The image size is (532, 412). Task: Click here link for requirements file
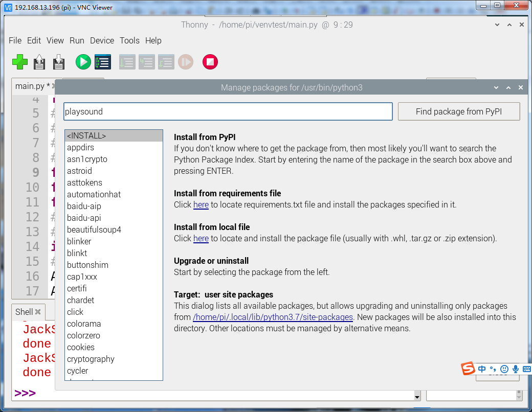coord(201,205)
